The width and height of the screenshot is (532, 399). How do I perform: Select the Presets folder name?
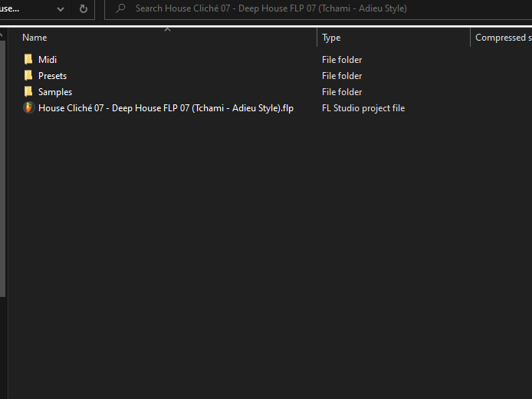click(x=53, y=76)
